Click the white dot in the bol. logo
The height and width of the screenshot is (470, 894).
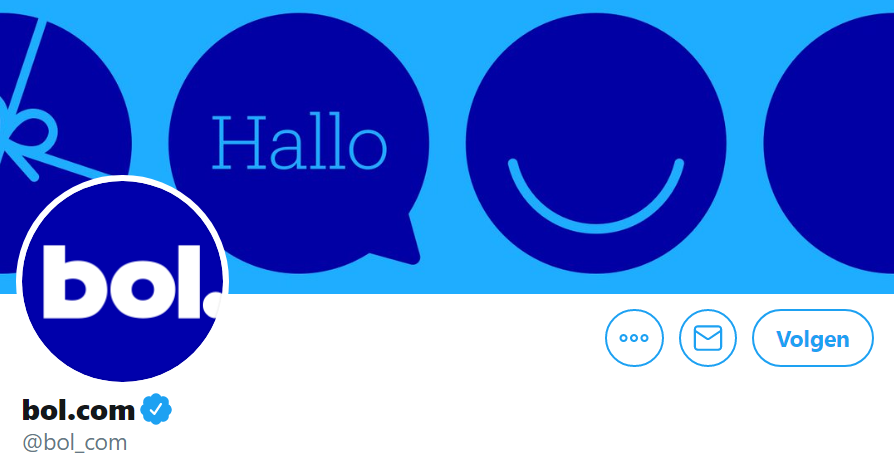(213, 305)
